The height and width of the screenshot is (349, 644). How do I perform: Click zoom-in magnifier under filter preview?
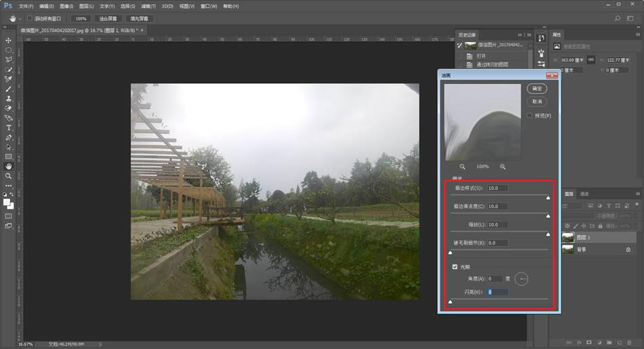[x=503, y=167]
